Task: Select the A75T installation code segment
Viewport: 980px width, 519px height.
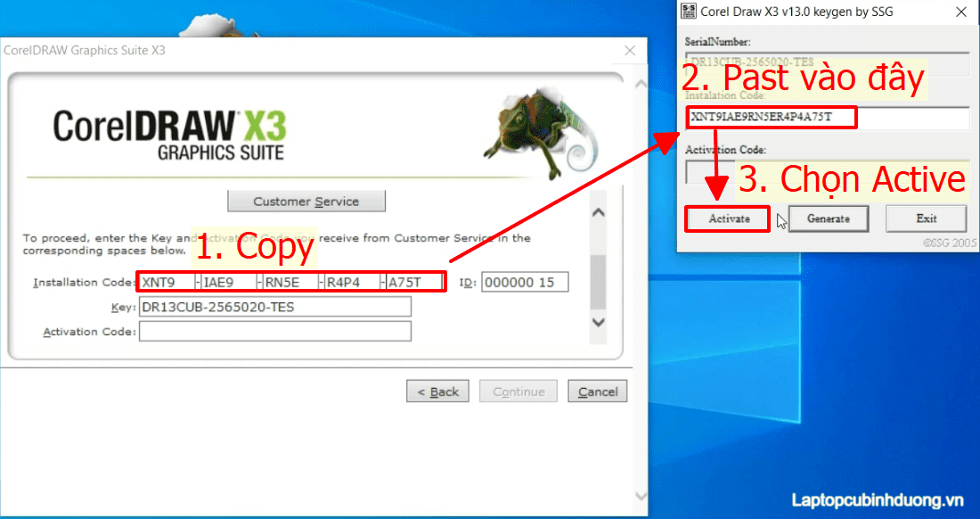Action: click(413, 282)
